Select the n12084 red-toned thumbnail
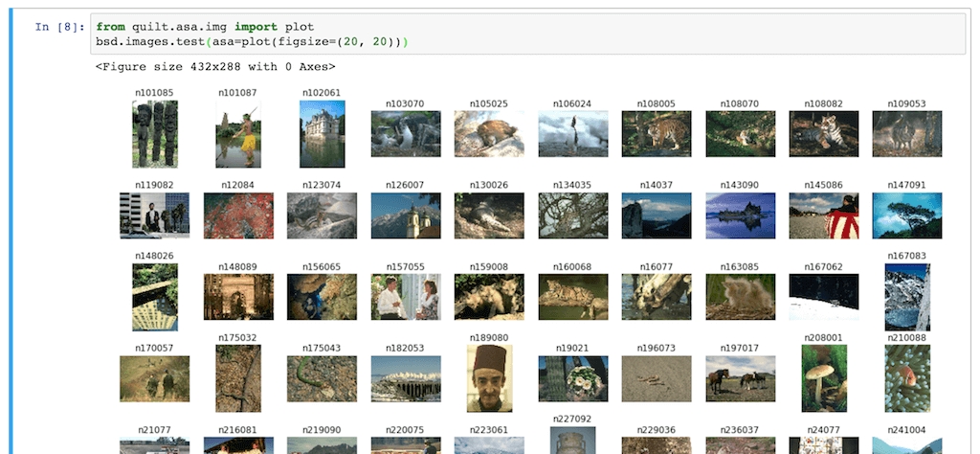This screenshot has width=980, height=454. coord(238,216)
